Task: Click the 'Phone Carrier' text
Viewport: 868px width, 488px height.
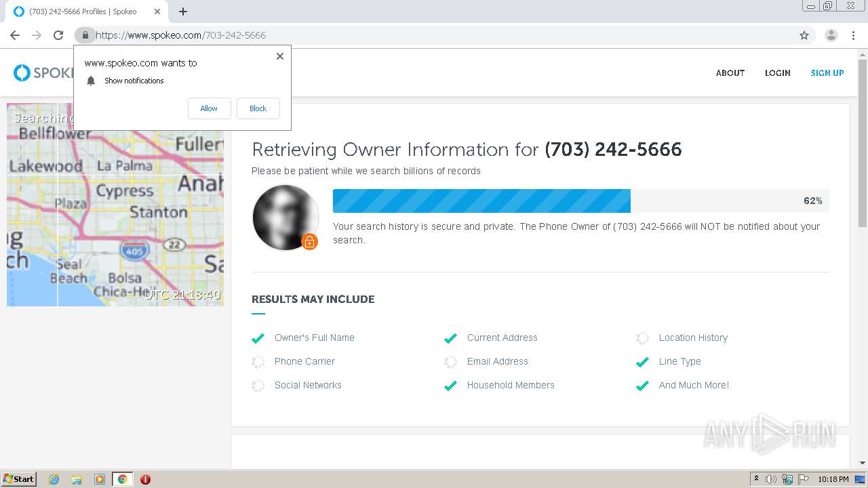Action: (x=304, y=361)
